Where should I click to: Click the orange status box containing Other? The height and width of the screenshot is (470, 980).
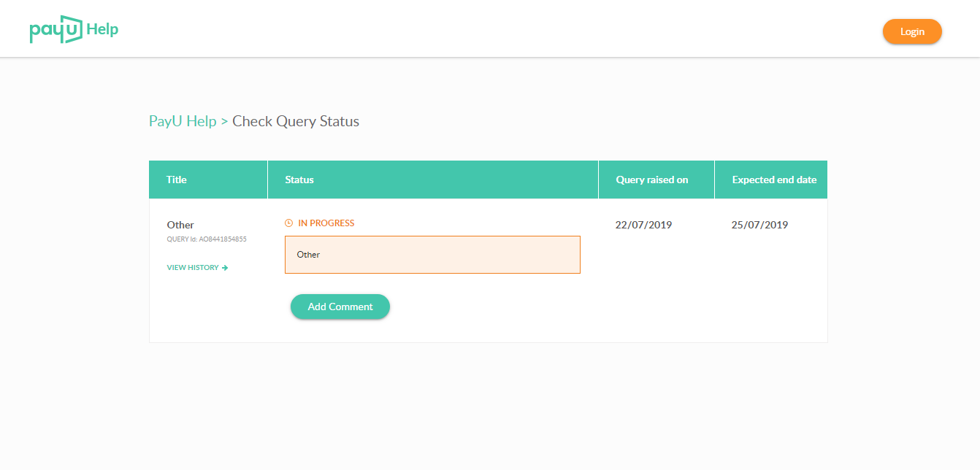(432, 255)
